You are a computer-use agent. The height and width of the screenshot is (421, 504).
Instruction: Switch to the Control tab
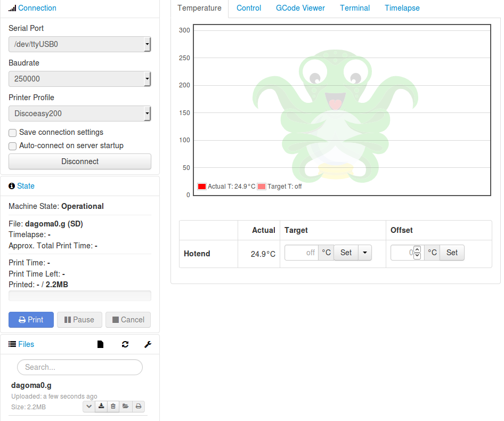249,8
